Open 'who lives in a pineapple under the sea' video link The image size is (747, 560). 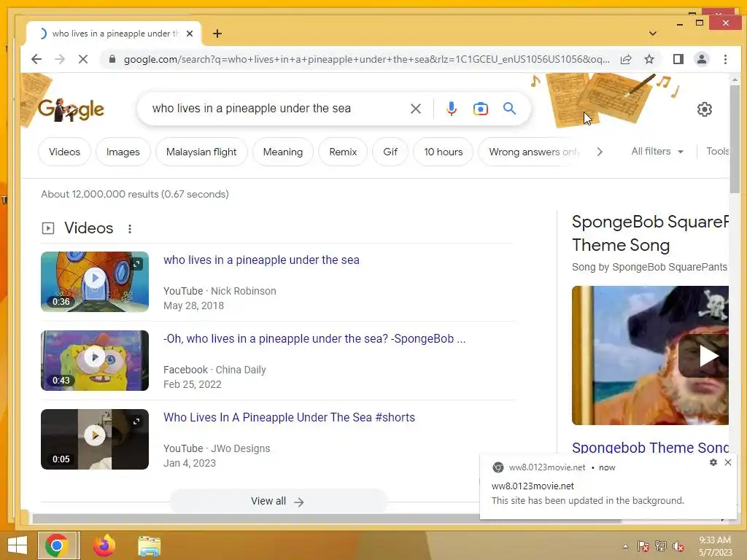click(261, 260)
